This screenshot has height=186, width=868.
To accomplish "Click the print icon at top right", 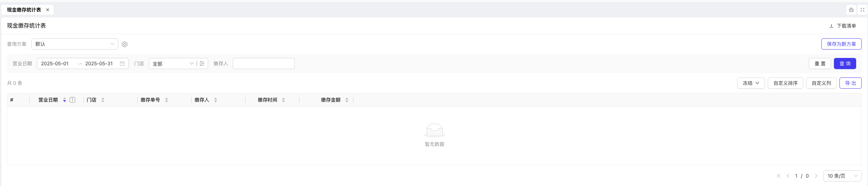I will [851, 10].
